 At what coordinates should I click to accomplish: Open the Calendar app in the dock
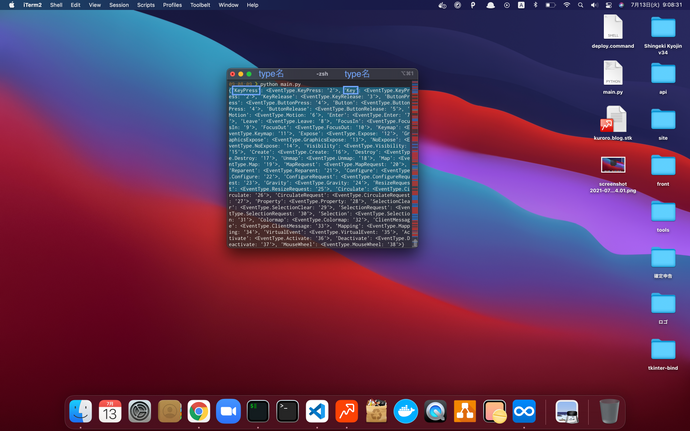[110, 411]
